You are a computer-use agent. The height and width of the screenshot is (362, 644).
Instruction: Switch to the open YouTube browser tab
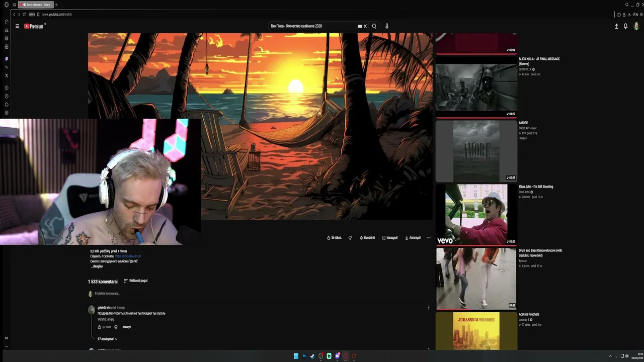(35, 5)
